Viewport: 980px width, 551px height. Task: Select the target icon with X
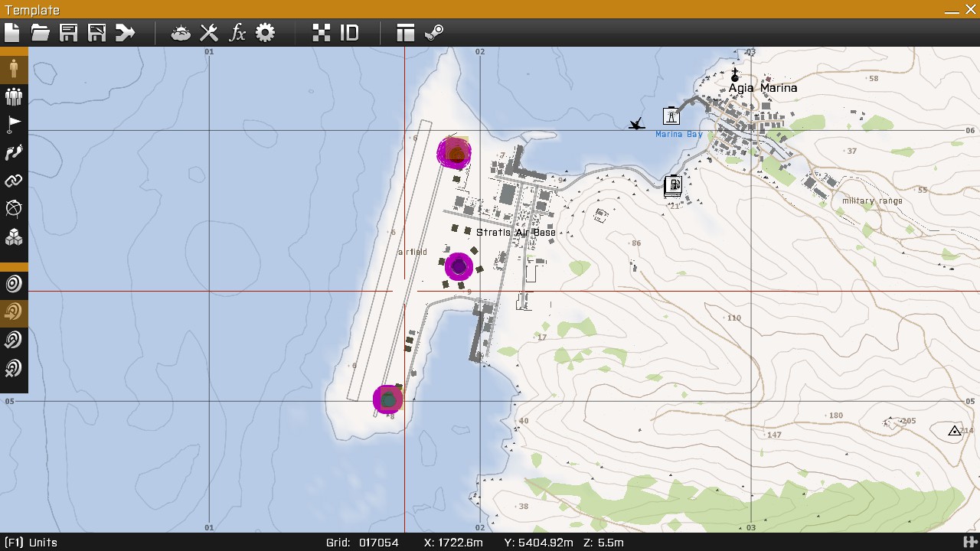click(14, 369)
